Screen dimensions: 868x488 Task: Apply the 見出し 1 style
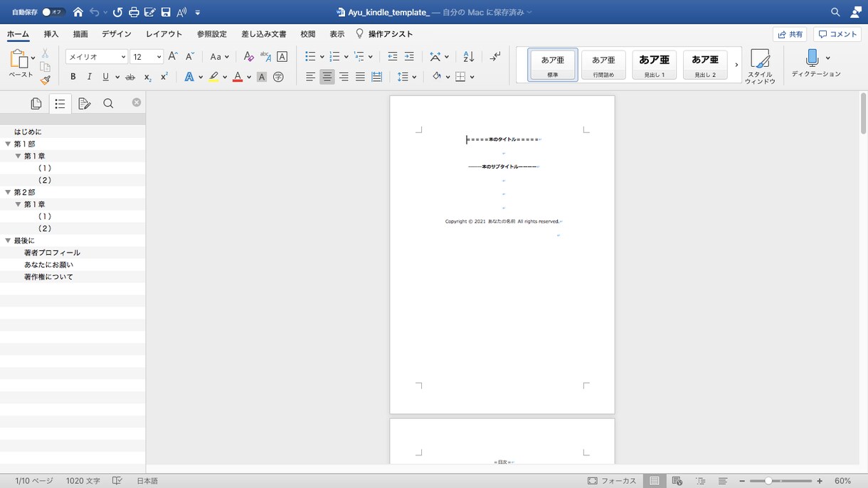[655, 64]
